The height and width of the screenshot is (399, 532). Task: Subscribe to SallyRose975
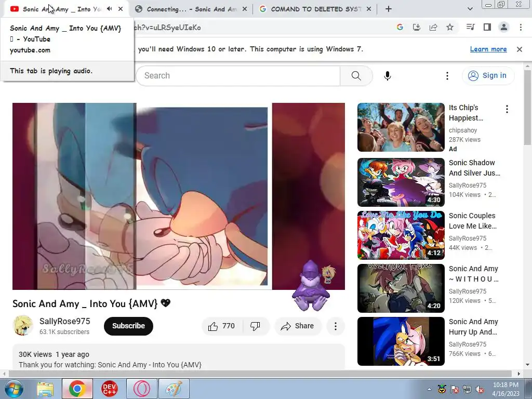[128, 326]
